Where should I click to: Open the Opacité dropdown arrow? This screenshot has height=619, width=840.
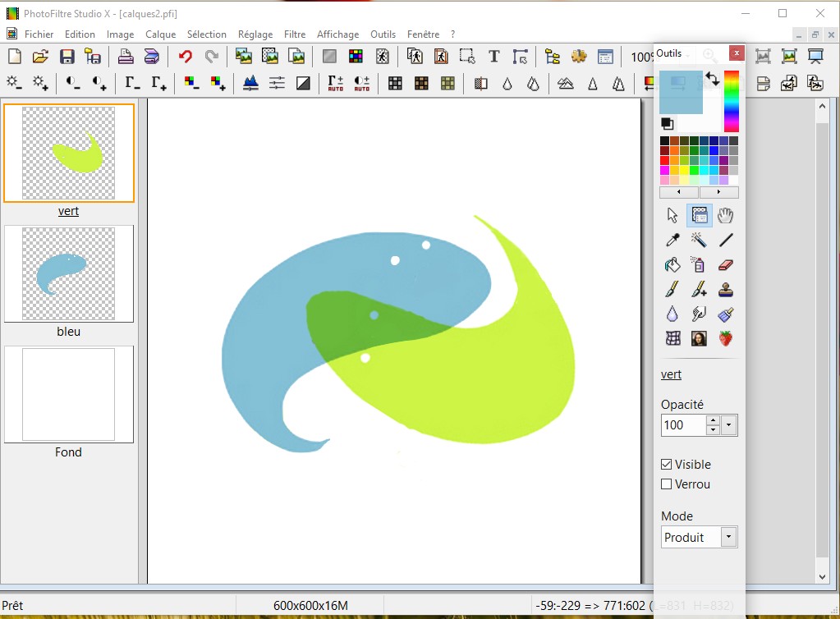[x=728, y=425]
